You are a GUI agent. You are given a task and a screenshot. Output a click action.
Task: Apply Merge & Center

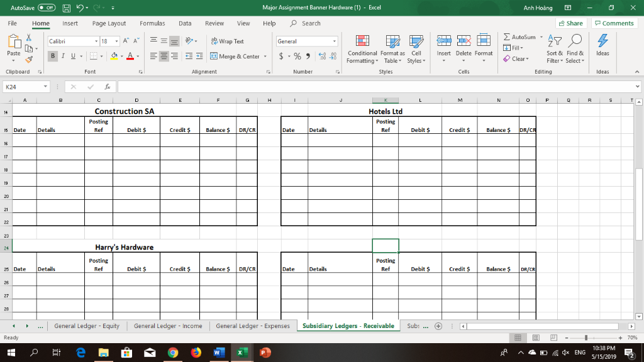click(235, 56)
